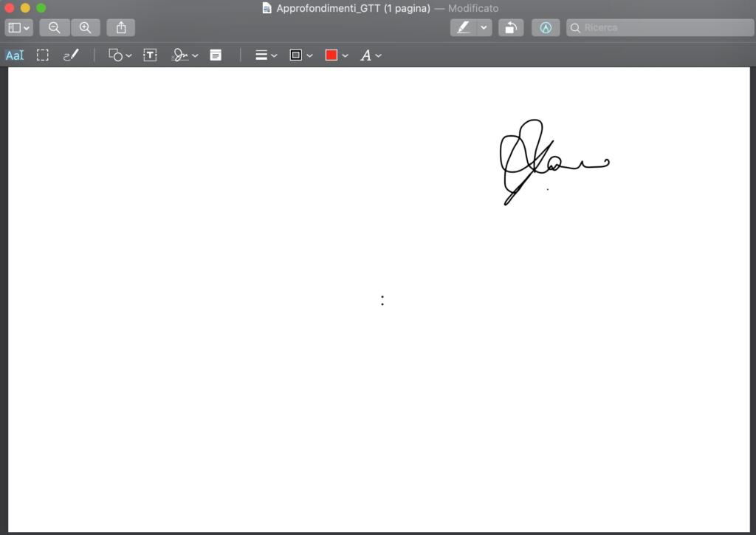The height and width of the screenshot is (535, 756).
Task: Zoom out of the document
Action: point(55,28)
